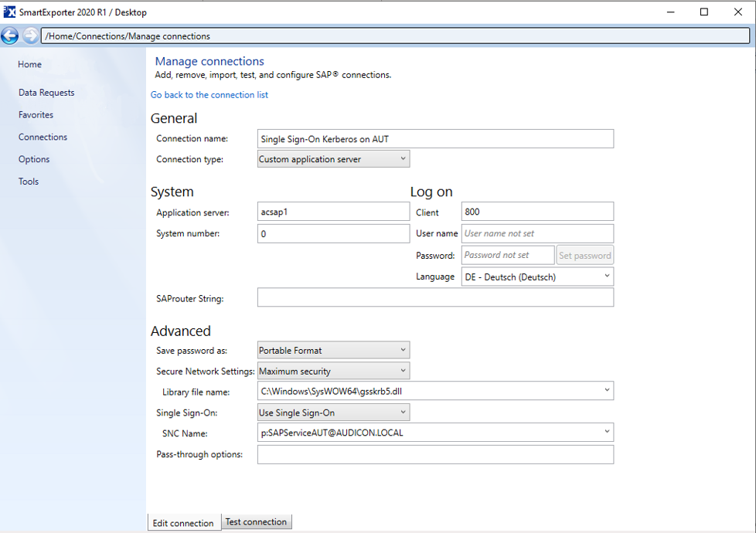Click the Connection name field
Viewport: 756px width, 533px height.
pyautogui.click(x=435, y=139)
